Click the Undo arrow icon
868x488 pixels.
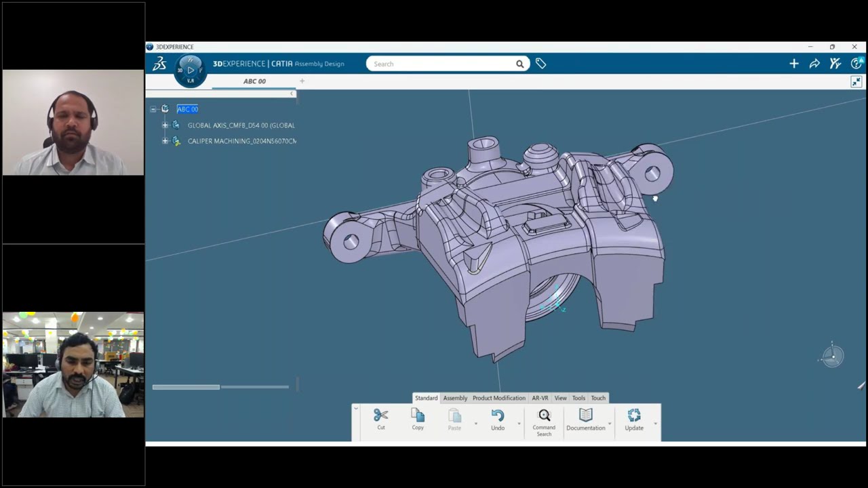498,415
